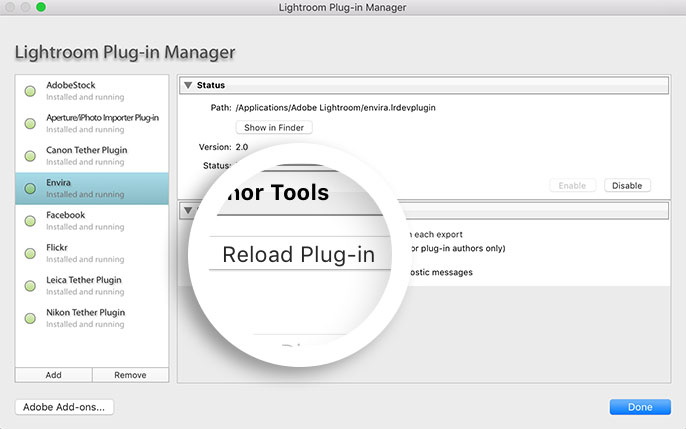Select the Facebook plug-in entry
Viewport: 686px width, 429px height.
coord(92,221)
